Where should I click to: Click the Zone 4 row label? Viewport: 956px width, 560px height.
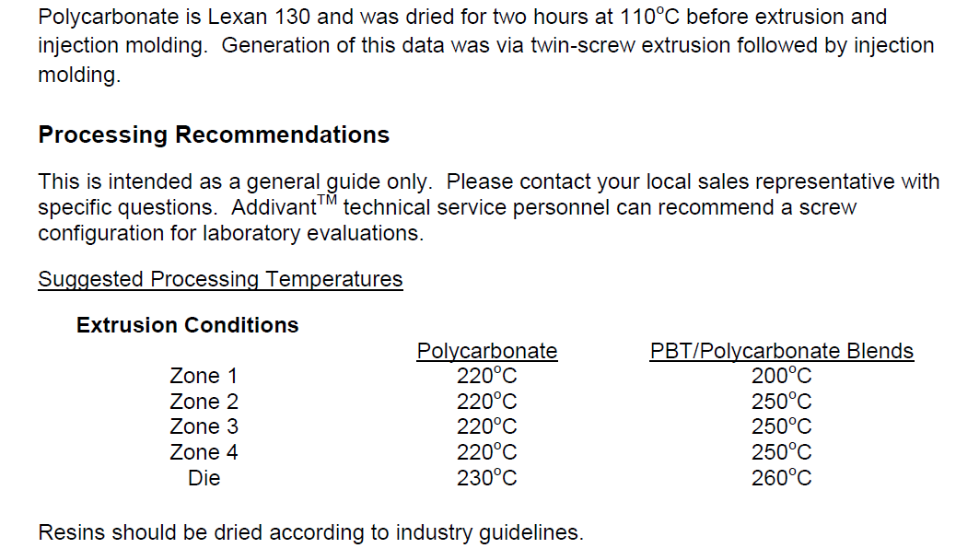pos(204,452)
